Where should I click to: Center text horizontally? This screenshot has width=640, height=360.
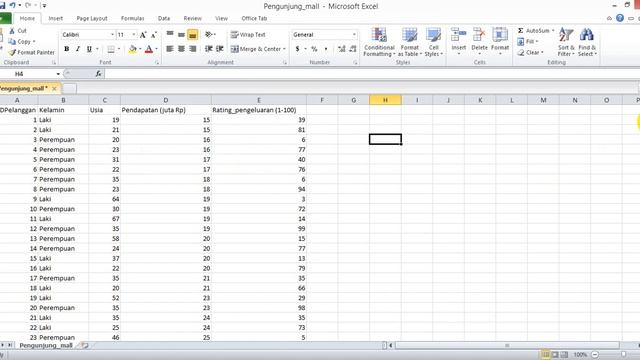[x=181, y=49]
